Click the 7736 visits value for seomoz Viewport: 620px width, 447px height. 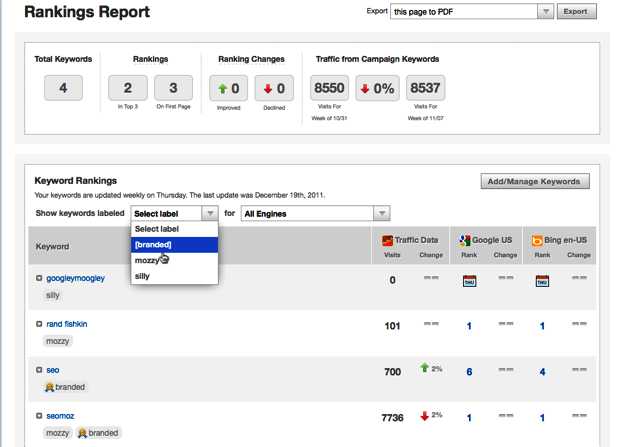392,418
